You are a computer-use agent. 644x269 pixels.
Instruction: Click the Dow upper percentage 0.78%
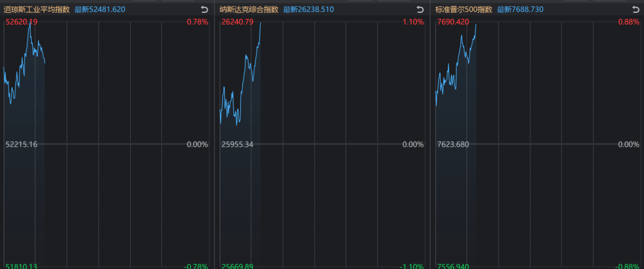(x=197, y=22)
